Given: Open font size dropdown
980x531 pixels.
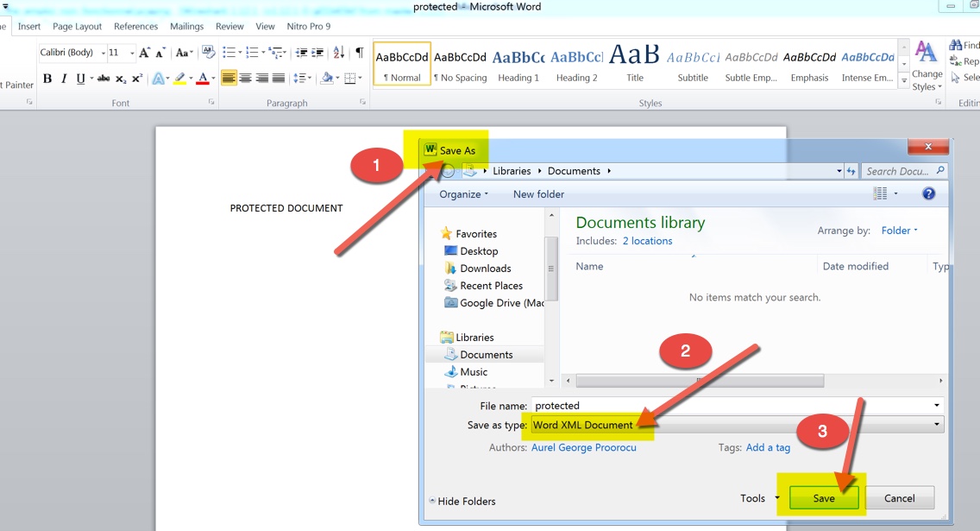Looking at the screenshot, I should click(x=132, y=54).
